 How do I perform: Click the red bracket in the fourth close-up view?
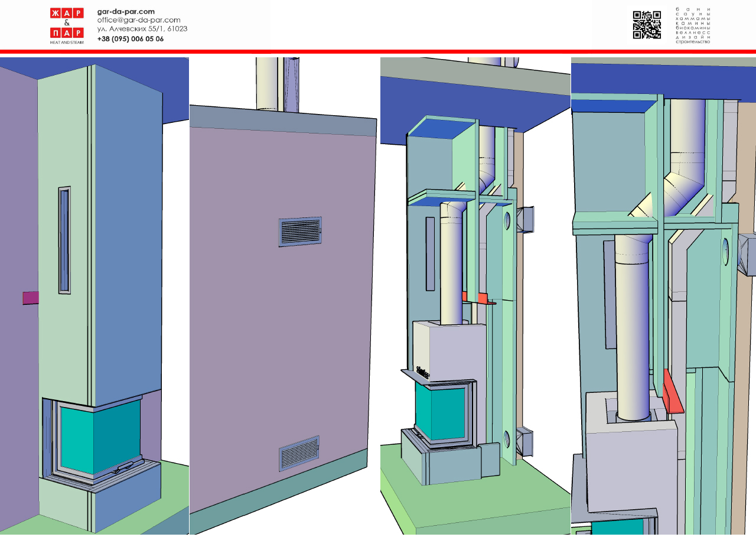coord(673,393)
